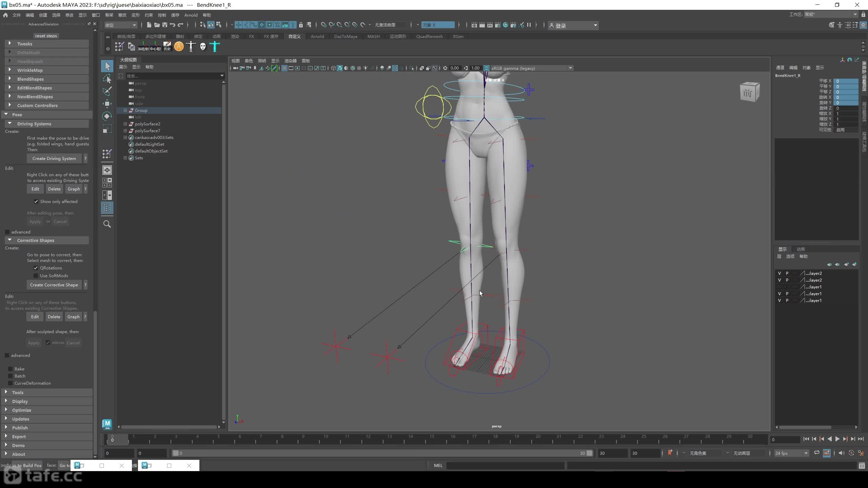This screenshot has width=868, height=488.
Task: Toggle the QRotations checkbox
Action: pyautogui.click(x=36, y=268)
